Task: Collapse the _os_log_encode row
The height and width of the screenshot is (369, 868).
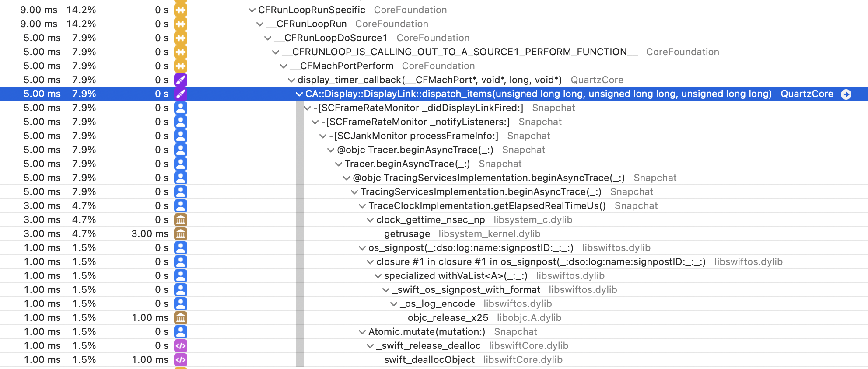Action: 394,304
